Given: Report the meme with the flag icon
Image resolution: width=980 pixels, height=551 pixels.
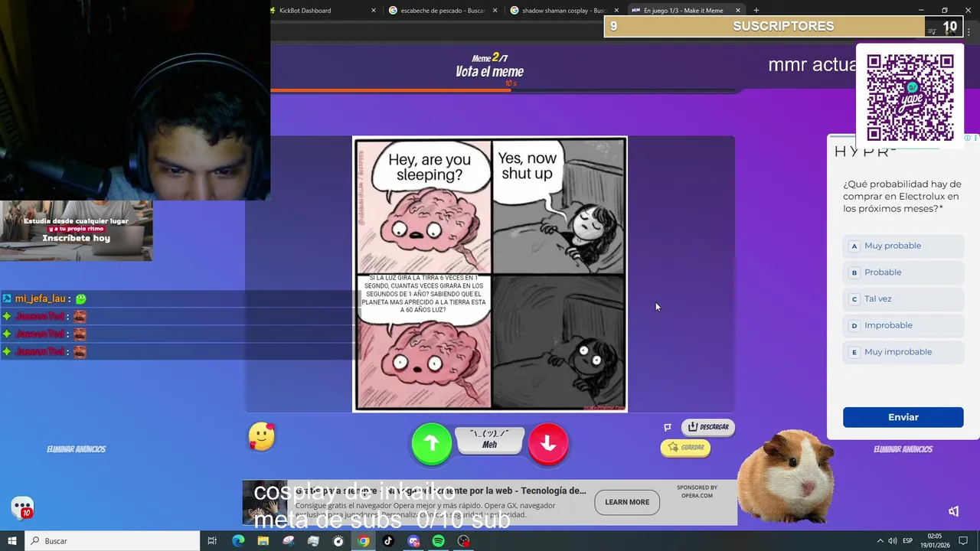Looking at the screenshot, I should click(x=668, y=427).
